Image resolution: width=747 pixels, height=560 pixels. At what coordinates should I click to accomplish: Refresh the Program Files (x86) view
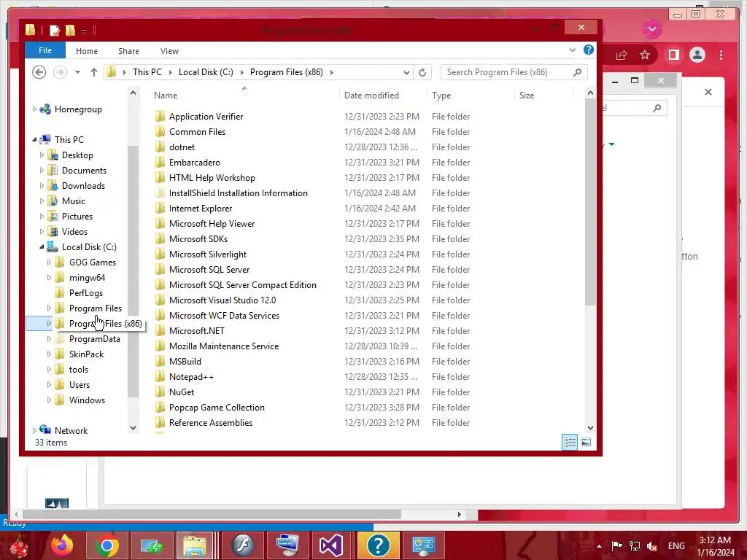(x=422, y=72)
